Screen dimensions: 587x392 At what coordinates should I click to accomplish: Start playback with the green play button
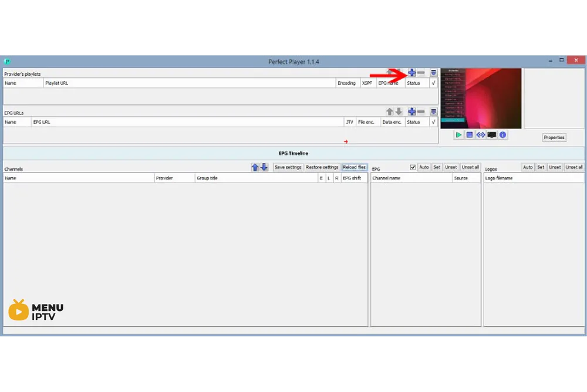click(458, 135)
